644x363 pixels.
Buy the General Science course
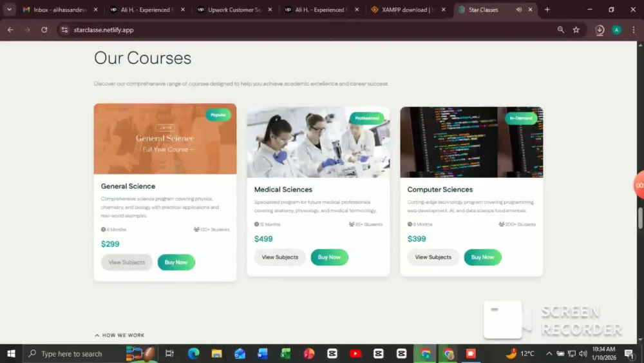(176, 262)
